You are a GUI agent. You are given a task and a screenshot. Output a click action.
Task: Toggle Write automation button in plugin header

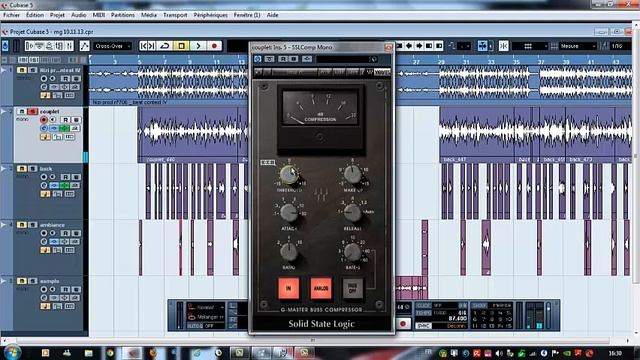293,59
